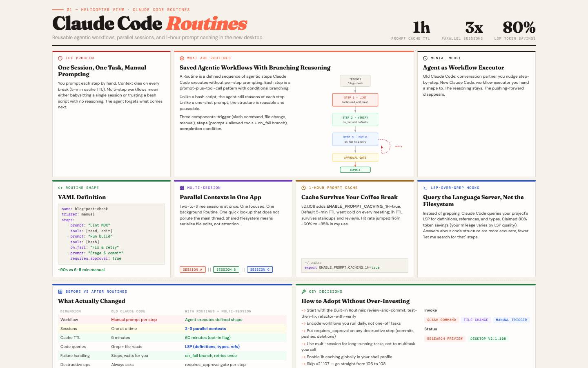The width and height of the screenshot is (588, 368).
Task: Click the Cache TTL row label
Action: pyautogui.click(x=70, y=338)
